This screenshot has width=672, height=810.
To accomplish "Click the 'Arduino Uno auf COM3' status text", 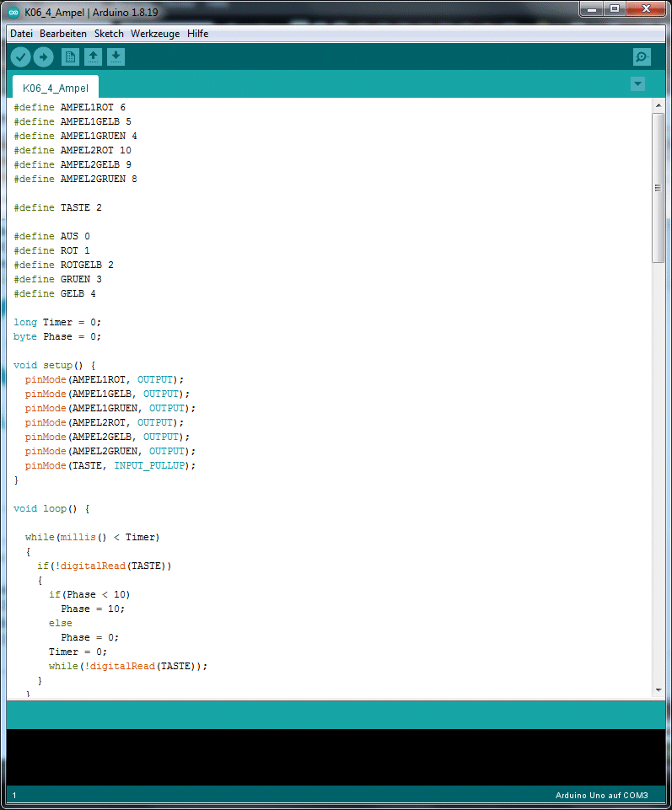I will click(602, 796).
